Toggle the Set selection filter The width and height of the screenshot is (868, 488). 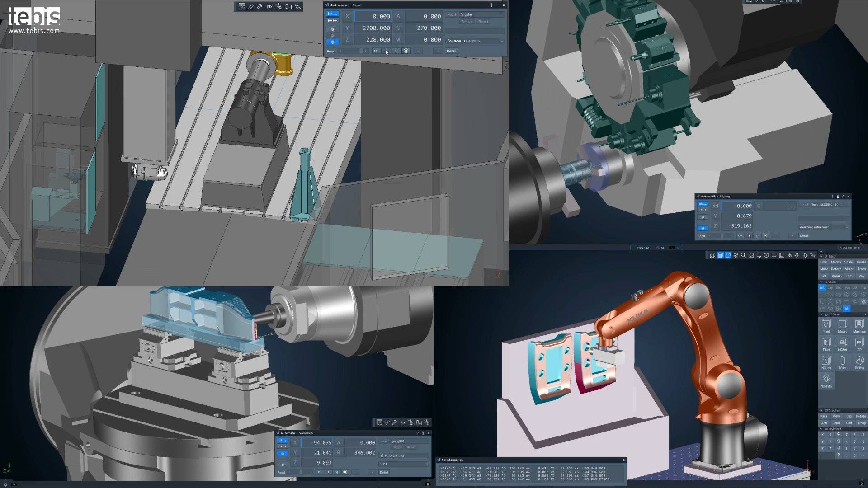coord(838,288)
